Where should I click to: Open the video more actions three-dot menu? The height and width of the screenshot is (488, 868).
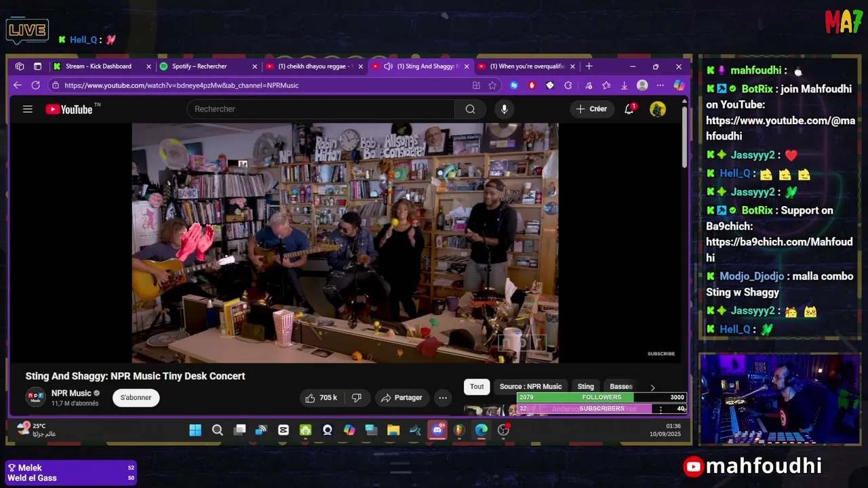pyautogui.click(x=443, y=398)
